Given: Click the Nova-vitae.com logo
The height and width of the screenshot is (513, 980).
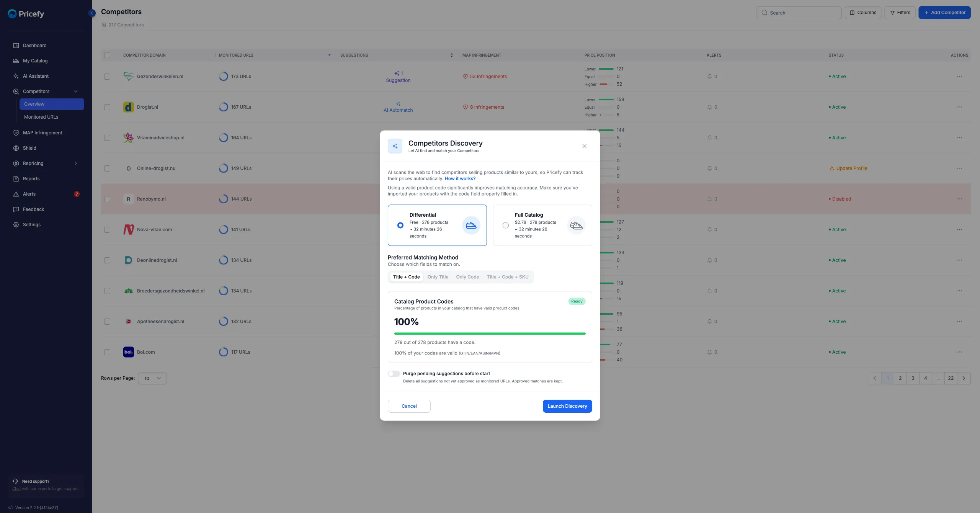Looking at the screenshot, I should pos(129,230).
